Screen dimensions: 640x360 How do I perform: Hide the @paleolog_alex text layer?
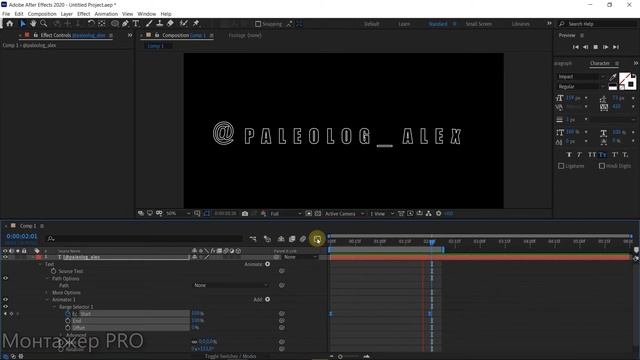coord(5,257)
